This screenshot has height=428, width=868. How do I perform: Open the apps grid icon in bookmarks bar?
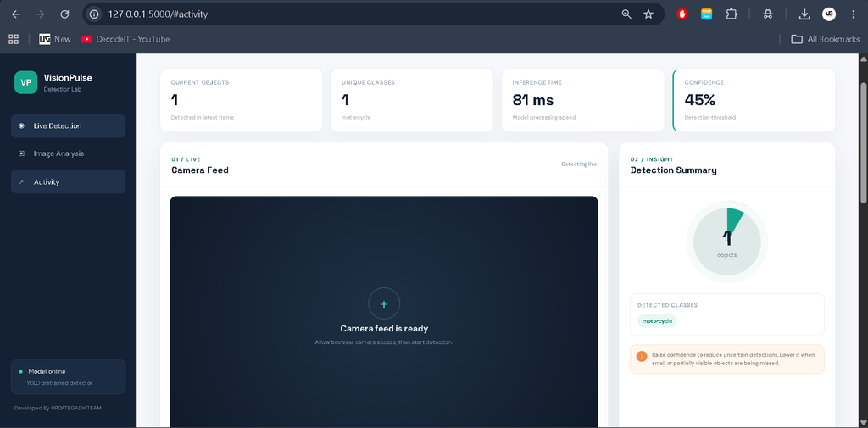click(14, 39)
